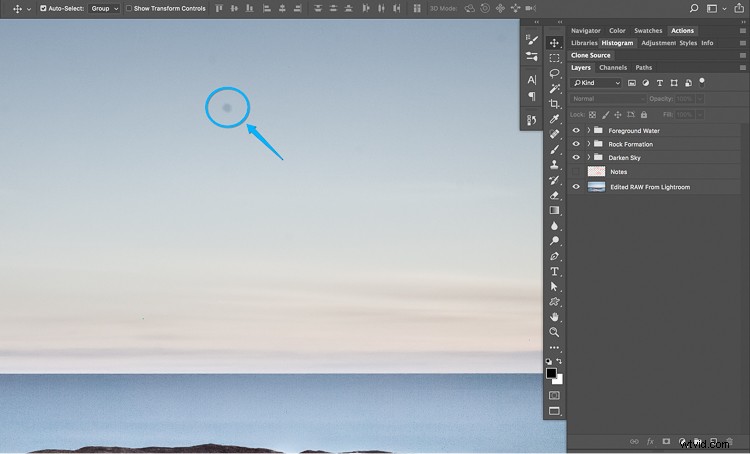750x454 pixels.
Task: Open the search magnifier in options bar
Action: 694,8
